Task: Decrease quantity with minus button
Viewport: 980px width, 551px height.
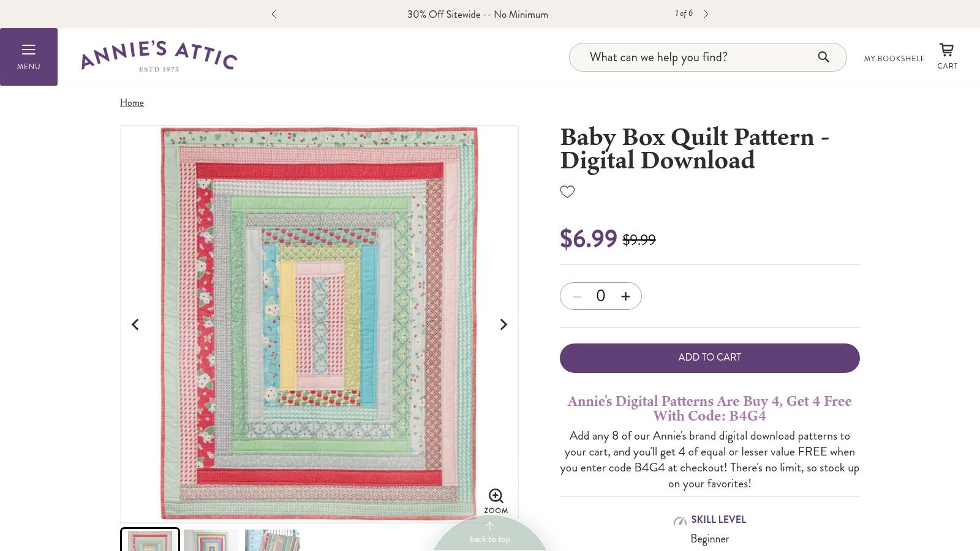Action: click(x=577, y=296)
